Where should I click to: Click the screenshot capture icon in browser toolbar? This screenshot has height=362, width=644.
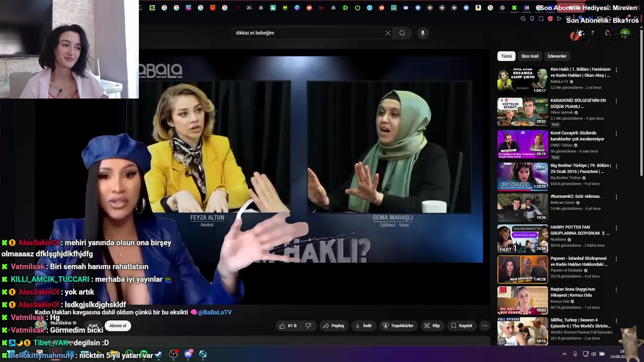click(x=541, y=19)
